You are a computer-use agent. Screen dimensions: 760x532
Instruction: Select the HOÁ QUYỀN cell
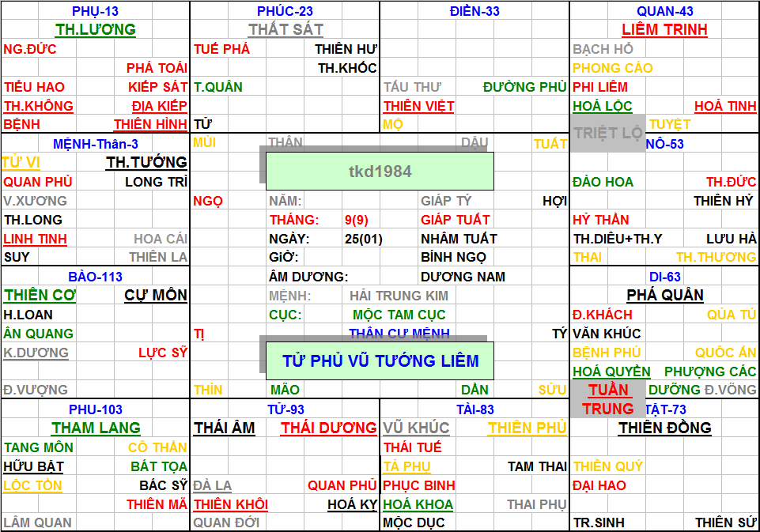(611, 372)
